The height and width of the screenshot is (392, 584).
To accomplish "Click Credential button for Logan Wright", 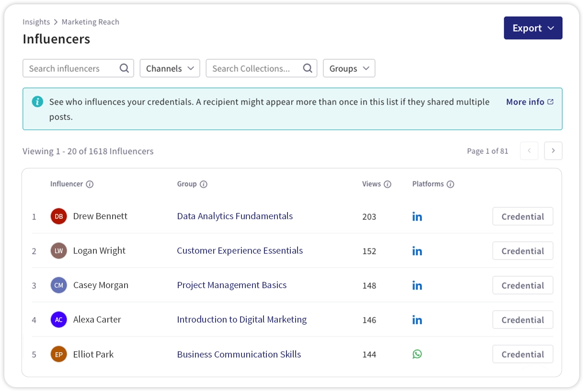I will pyautogui.click(x=523, y=251).
